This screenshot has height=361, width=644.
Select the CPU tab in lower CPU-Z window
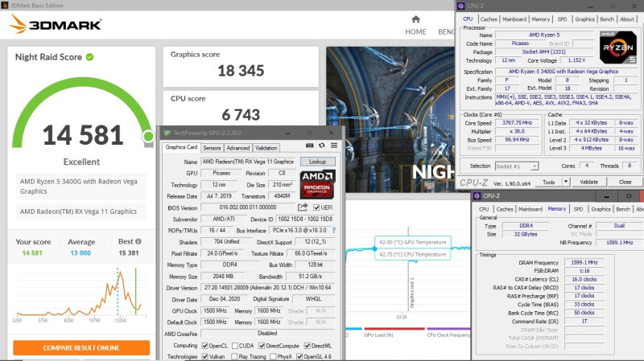[x=484, y=209]
